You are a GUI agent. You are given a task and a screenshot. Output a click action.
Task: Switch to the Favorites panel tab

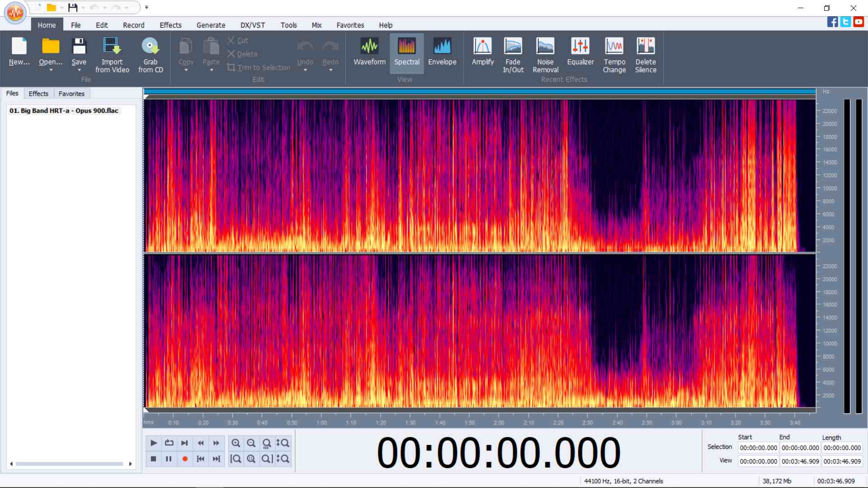click(x=71, y=94)
